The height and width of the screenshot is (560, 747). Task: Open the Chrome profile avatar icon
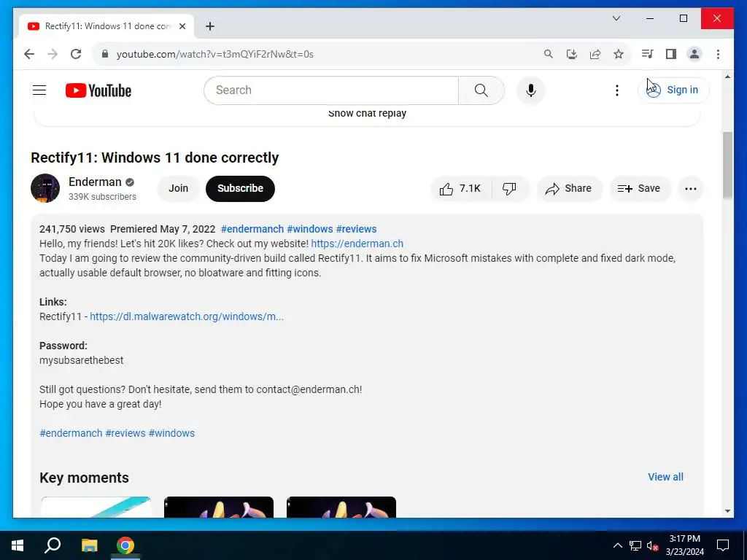(x=694, y=54)
